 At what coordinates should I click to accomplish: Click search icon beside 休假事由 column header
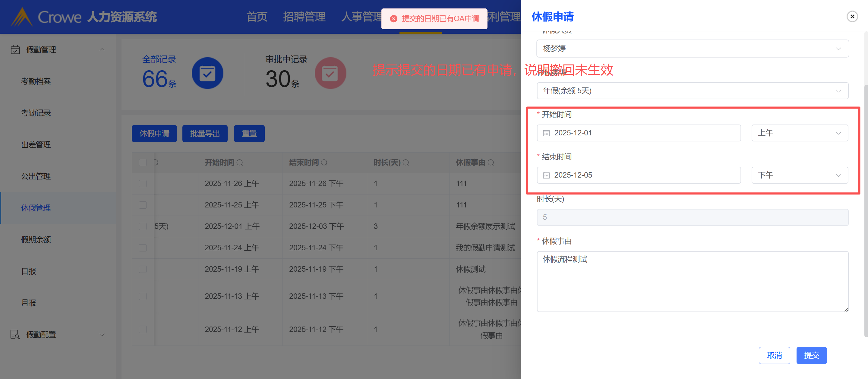coord(491,163)
